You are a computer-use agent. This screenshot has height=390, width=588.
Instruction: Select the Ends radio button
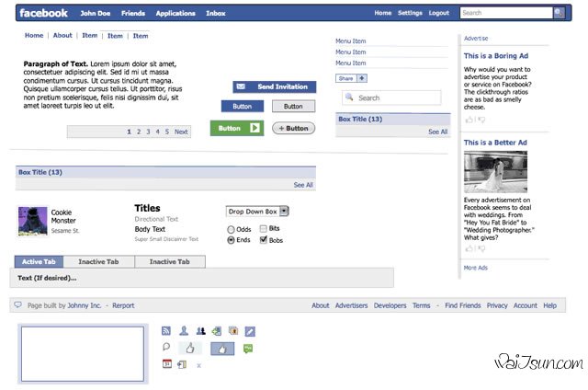[x=231, y=240]
